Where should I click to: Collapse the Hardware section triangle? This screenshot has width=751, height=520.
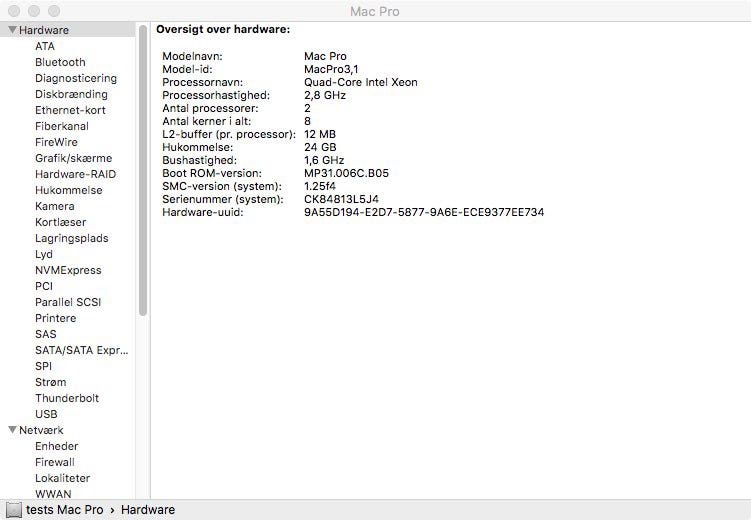click(12, 30)
